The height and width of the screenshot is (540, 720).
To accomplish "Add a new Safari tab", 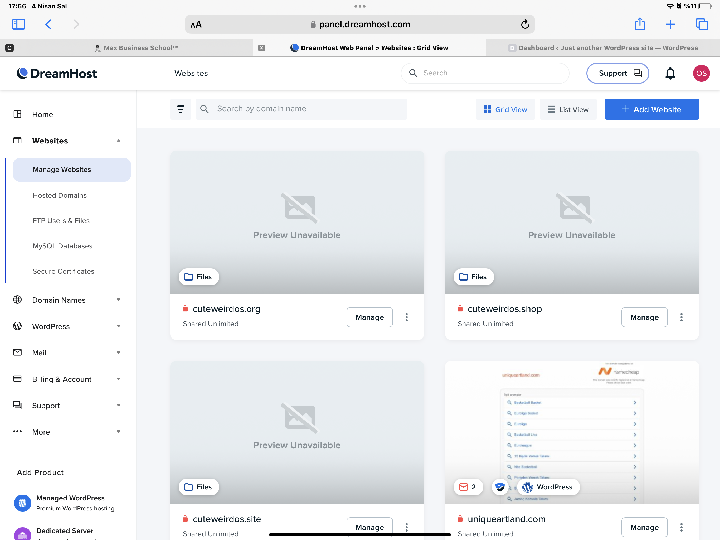I will pos(670,24).
